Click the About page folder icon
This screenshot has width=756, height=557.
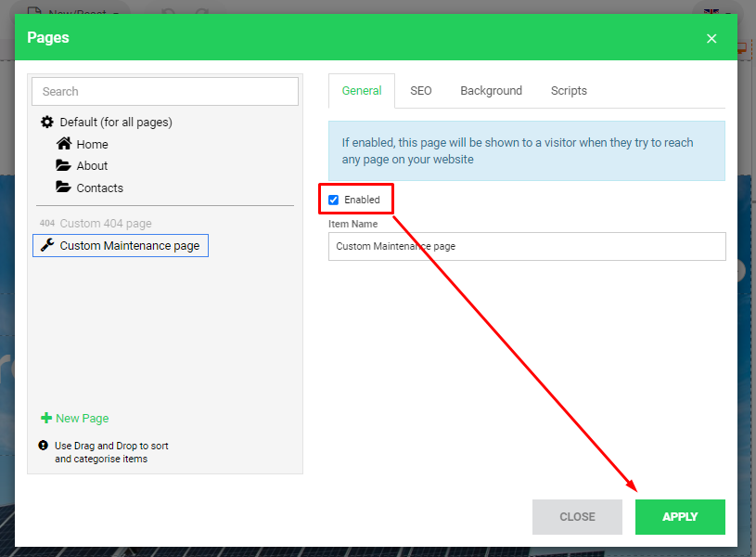pos(63,165)
